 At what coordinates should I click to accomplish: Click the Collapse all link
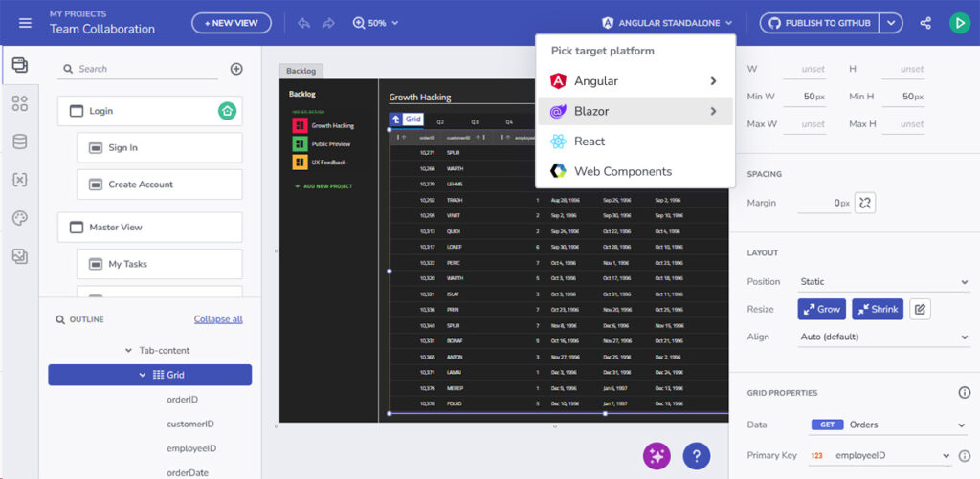[x=218, y=319]
